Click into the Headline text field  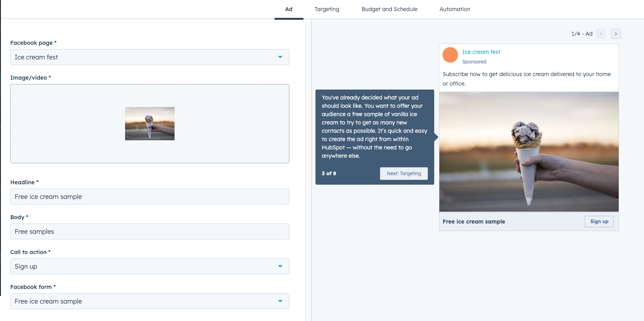[x=150, y=197]
